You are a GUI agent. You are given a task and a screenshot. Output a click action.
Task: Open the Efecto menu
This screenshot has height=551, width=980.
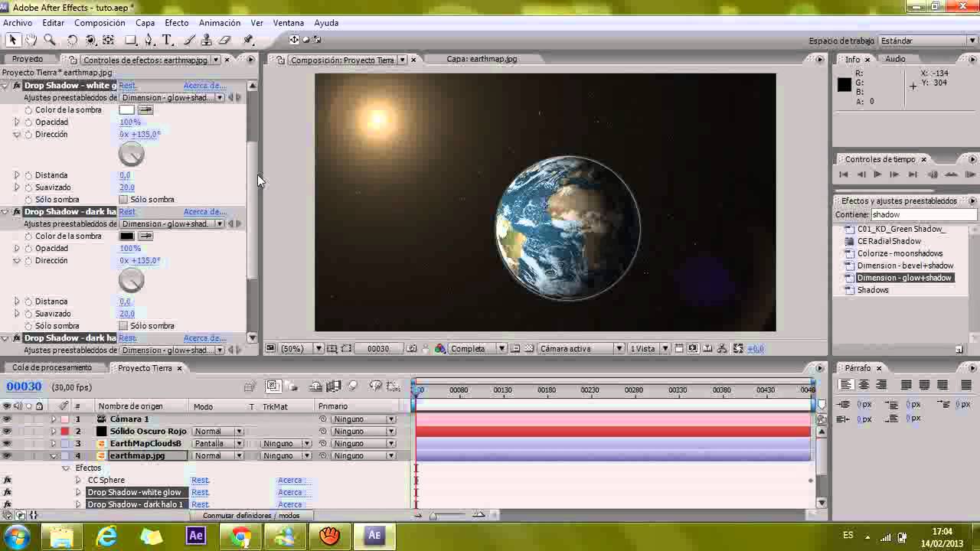176,23
